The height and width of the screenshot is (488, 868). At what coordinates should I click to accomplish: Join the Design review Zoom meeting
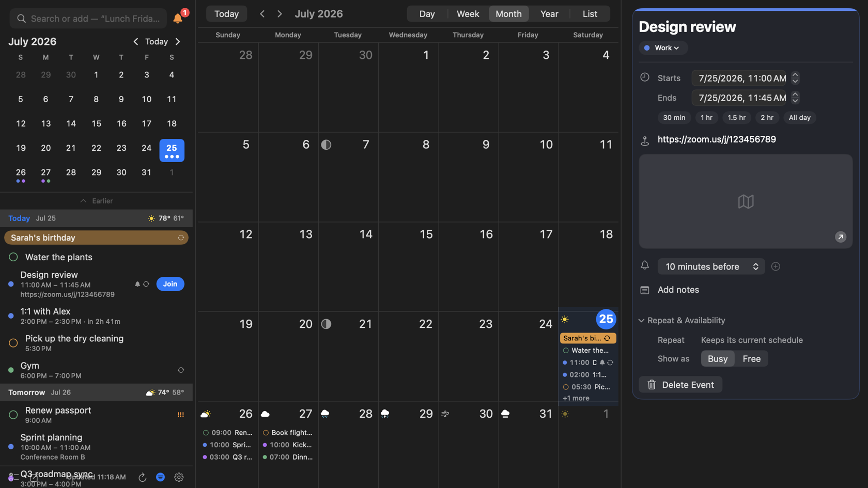click(x=170, y=284)
